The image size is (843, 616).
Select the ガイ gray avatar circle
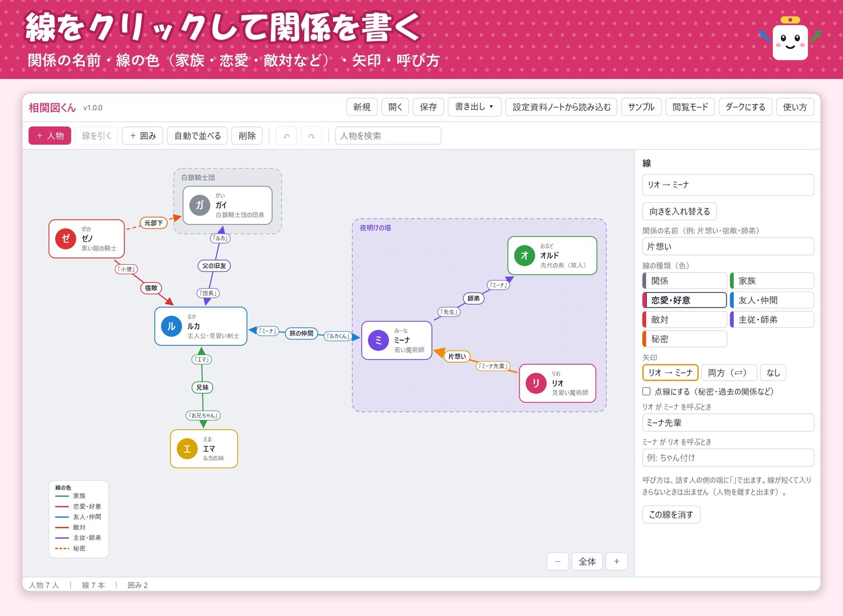200,205
